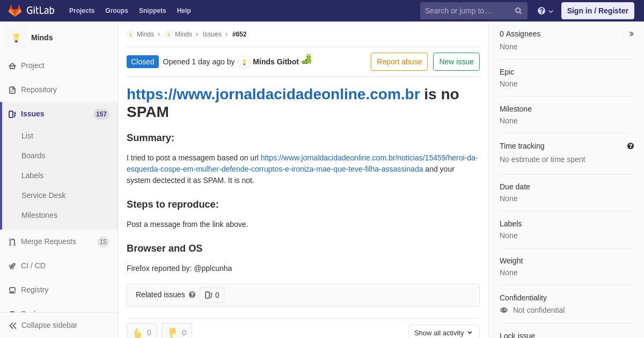Click the 157 issues count badge

(x=101, y=114)
